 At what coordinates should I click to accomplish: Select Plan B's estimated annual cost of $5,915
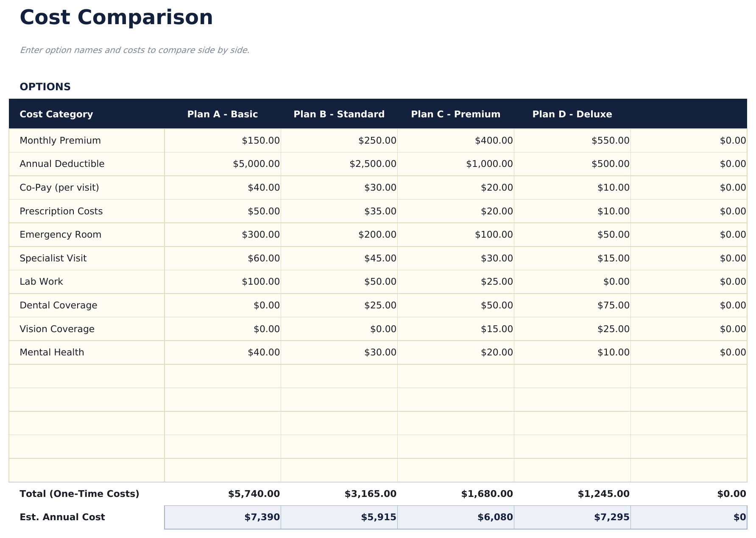pyautogui.click(x=378, y=517)
